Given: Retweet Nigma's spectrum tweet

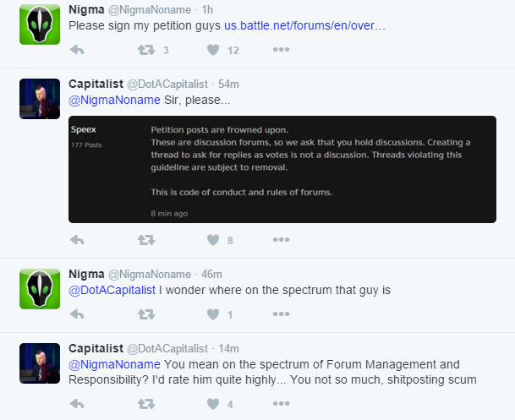Looking at the screenshot, I should pyautogui.click(x=145, y=314).
